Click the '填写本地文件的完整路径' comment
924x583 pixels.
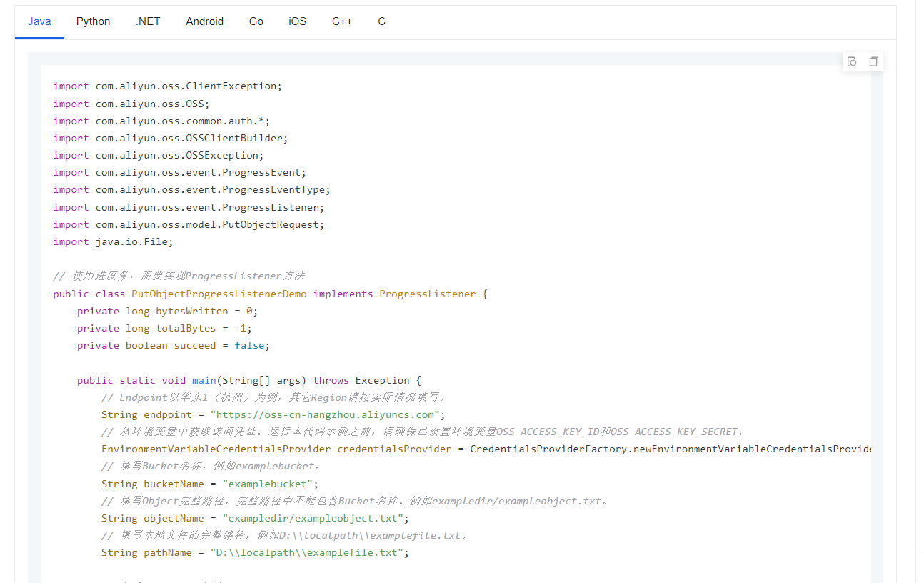284,535
